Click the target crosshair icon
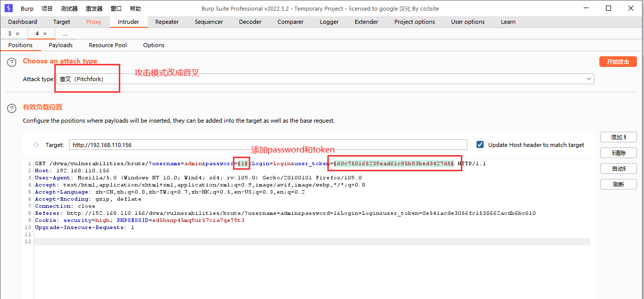This screenshot has height=299, width=644. pyautogui.click(x=36, y=144)
